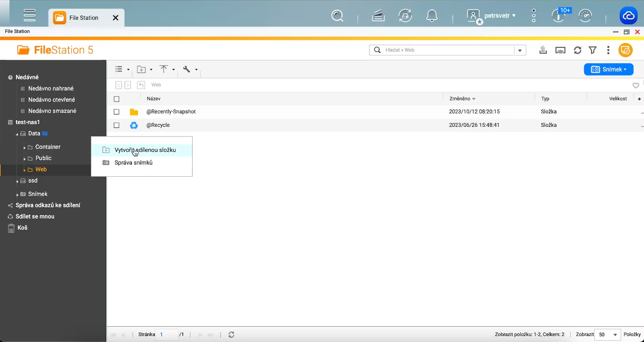Open search scope dropdown beside Hledat v Web

point(520,50)
